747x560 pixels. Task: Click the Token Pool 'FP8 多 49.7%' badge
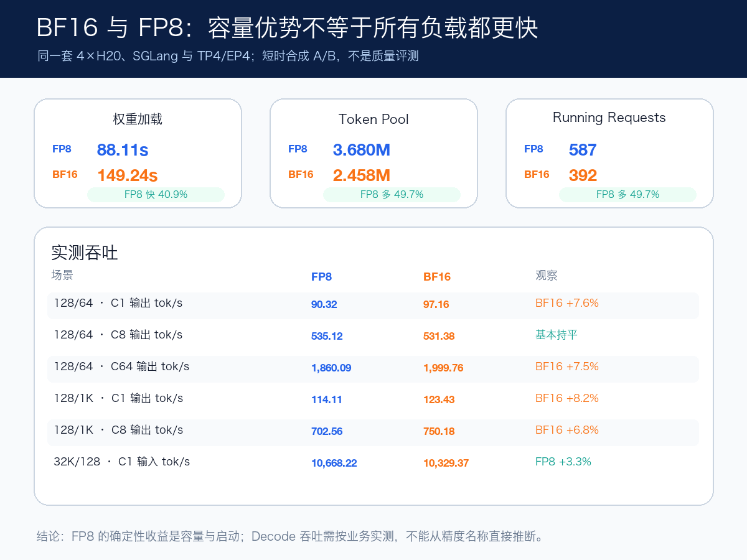(x=392, y=194)
